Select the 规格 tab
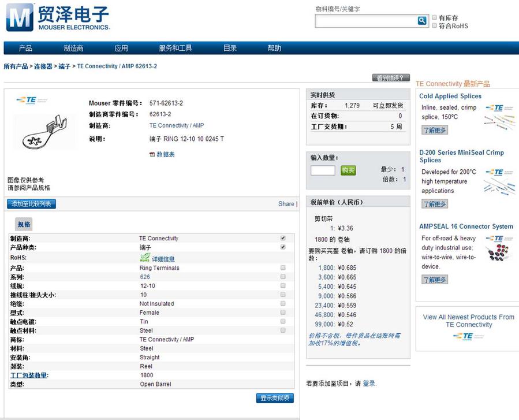 click(24, 224)
